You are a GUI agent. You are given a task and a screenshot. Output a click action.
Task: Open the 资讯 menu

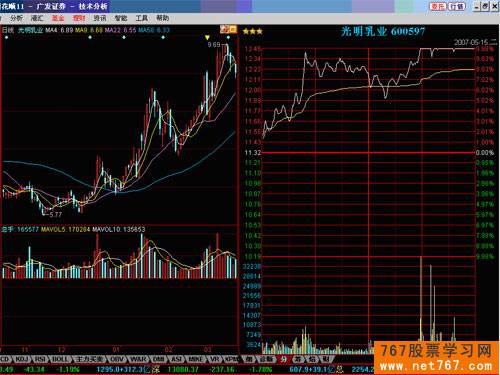pyautogui.click(x=100, y=18)
